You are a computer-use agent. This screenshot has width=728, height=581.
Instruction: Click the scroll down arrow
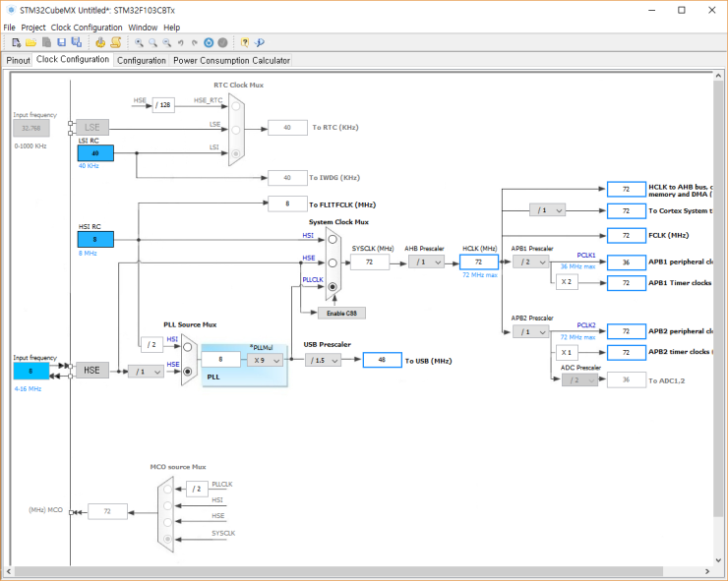tap(718, 559)
